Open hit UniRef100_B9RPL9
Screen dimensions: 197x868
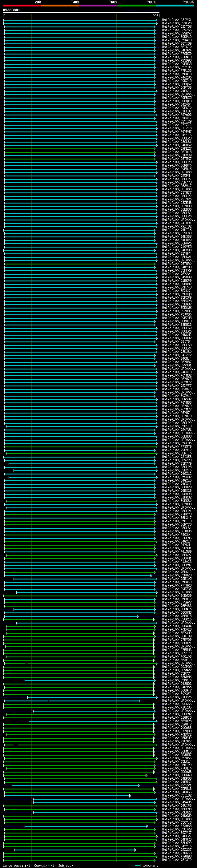click(x=176, y=37)
